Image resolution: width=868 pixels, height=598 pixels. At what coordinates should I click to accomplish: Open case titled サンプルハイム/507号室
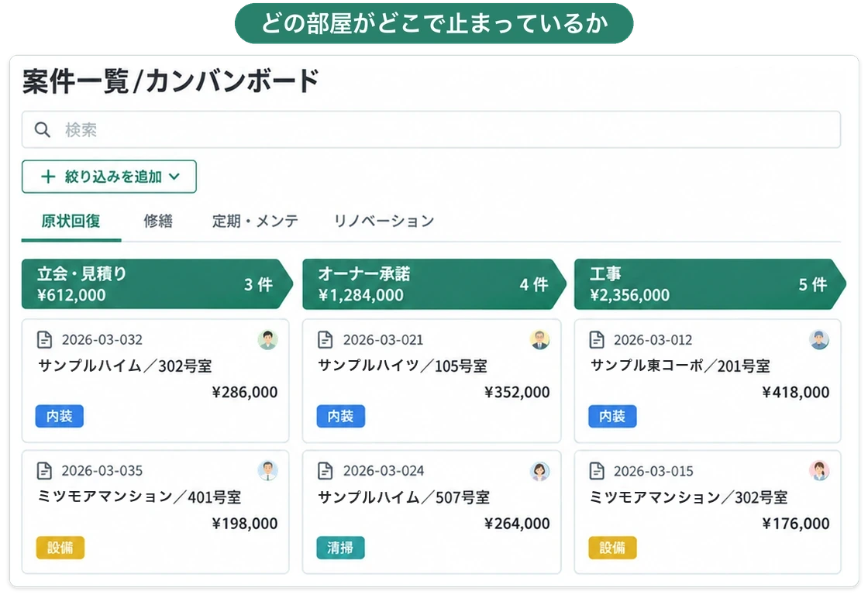click(404, 497)
